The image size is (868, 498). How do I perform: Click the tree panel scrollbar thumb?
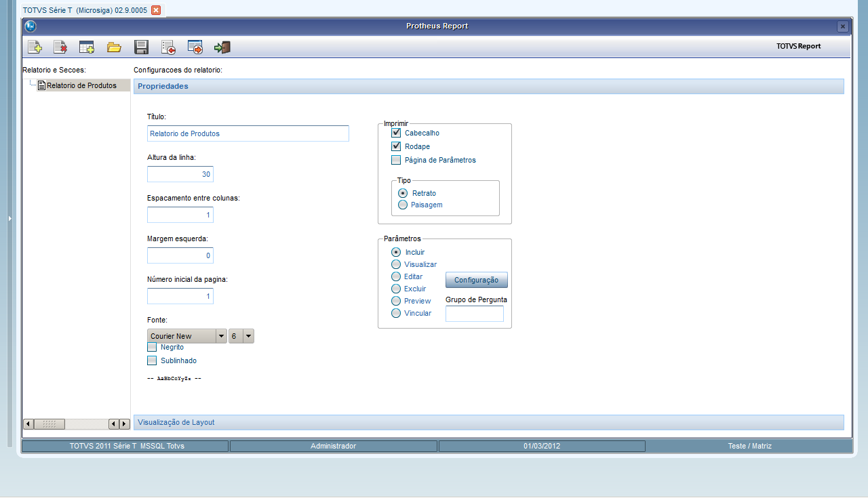(49, 424)
